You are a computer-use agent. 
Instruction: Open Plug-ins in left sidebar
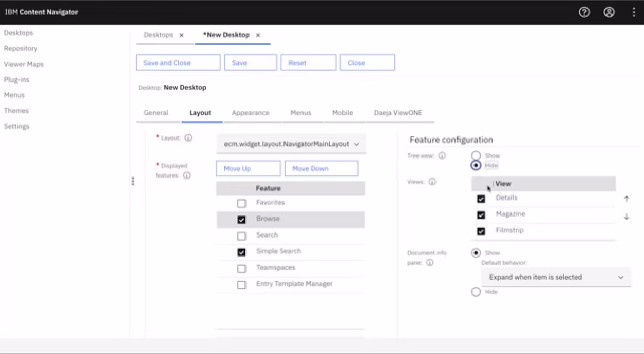16,80
